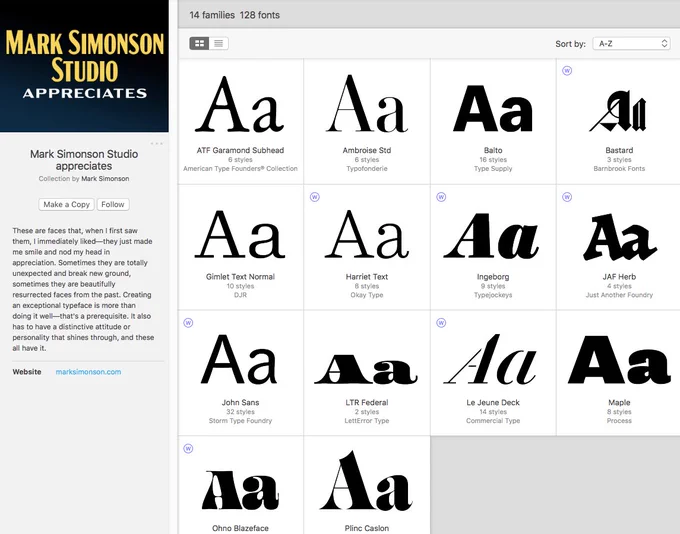Select Gimlet Text Normal font preview
The height and width of the screenshot is (534, 680).
click(240, 234)
